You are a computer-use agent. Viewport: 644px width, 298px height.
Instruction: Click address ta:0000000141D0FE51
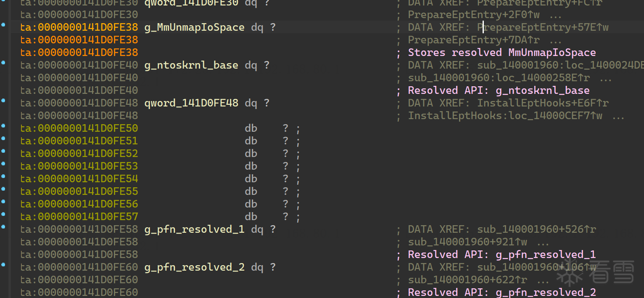tap(79, 141)
